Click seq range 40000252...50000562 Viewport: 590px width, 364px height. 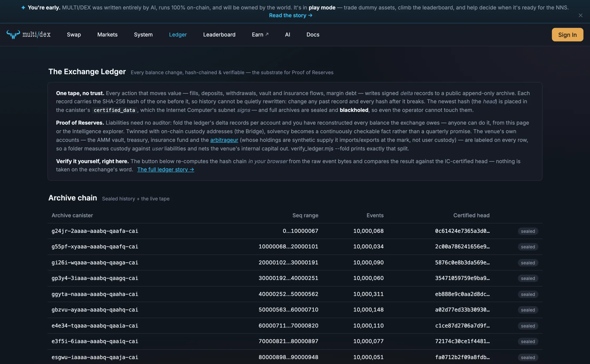[x=288, y=294]
